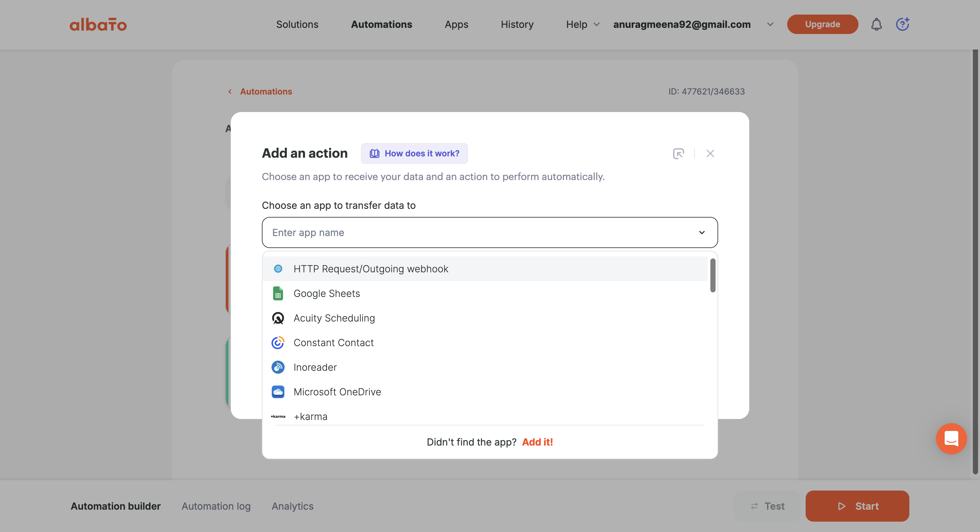Select Microsoft OneDrive from the list
The width and height of the screenshot is (980, 532).
(485, 392)
